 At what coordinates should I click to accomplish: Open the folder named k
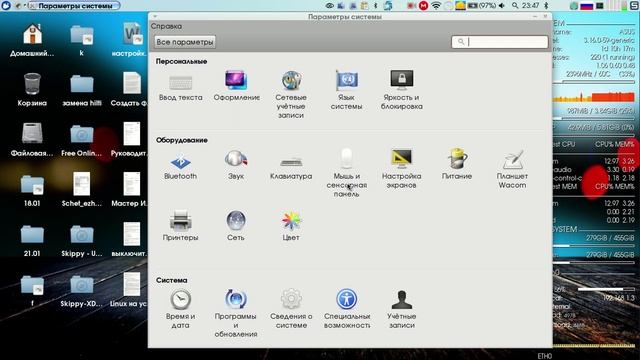tap(82, 40)
